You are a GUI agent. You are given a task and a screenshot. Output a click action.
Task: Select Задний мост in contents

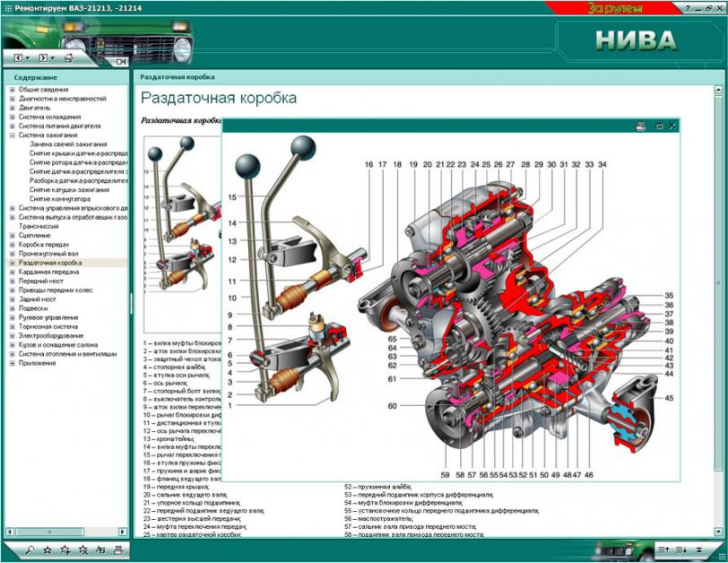pyautogui.click(x=37, y=299)
